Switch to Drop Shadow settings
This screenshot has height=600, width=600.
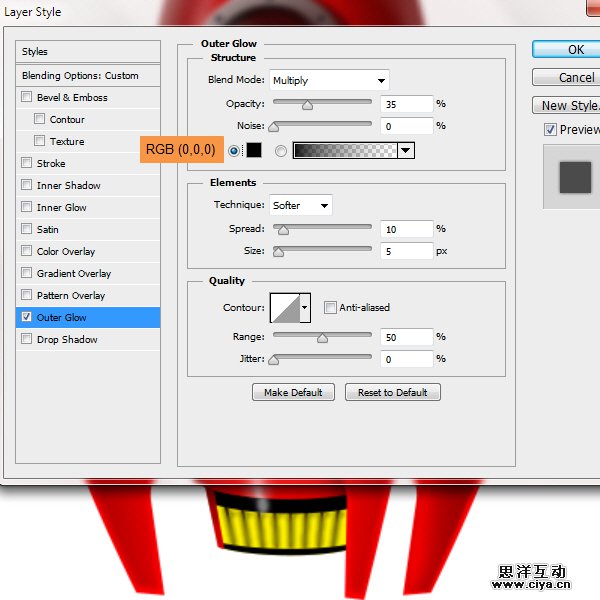[88, 339]
